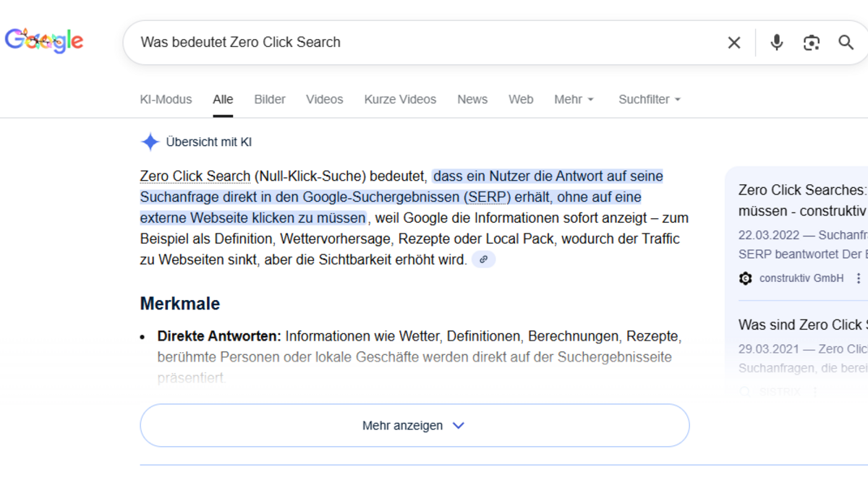Click the Google logo

[44, 41]
